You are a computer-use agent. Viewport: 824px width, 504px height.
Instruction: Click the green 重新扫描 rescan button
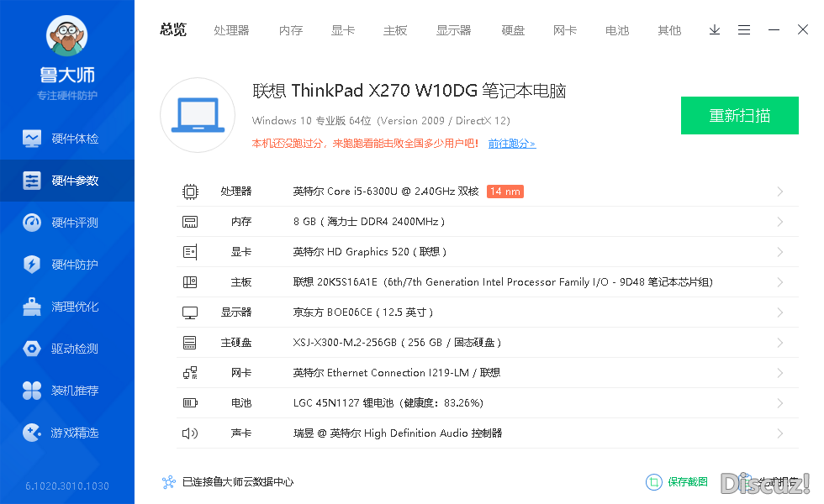[x=739, y=116]
